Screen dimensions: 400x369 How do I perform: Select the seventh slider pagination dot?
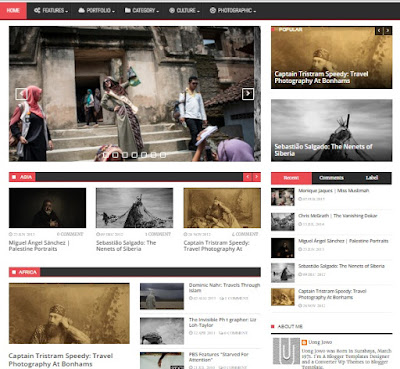[x=163, y=155]
